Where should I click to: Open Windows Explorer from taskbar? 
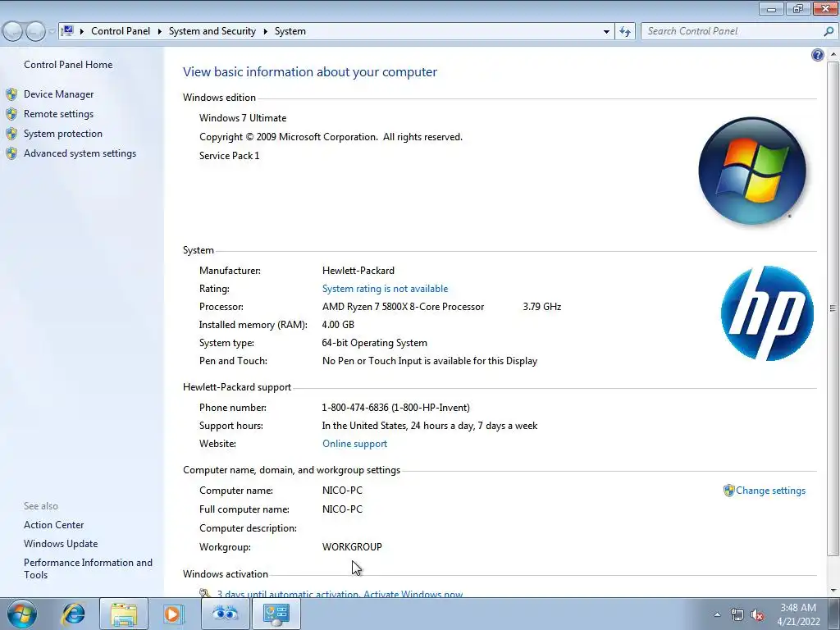click(x=124, y=614)
